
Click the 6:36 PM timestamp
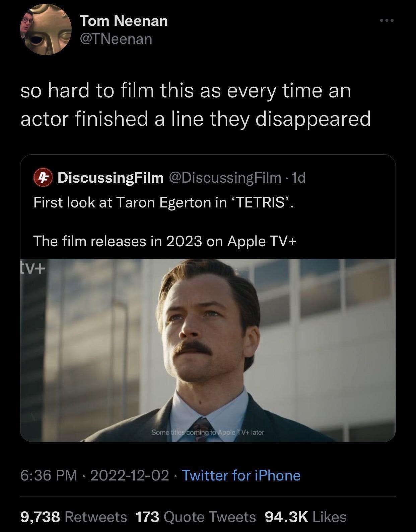49,475
